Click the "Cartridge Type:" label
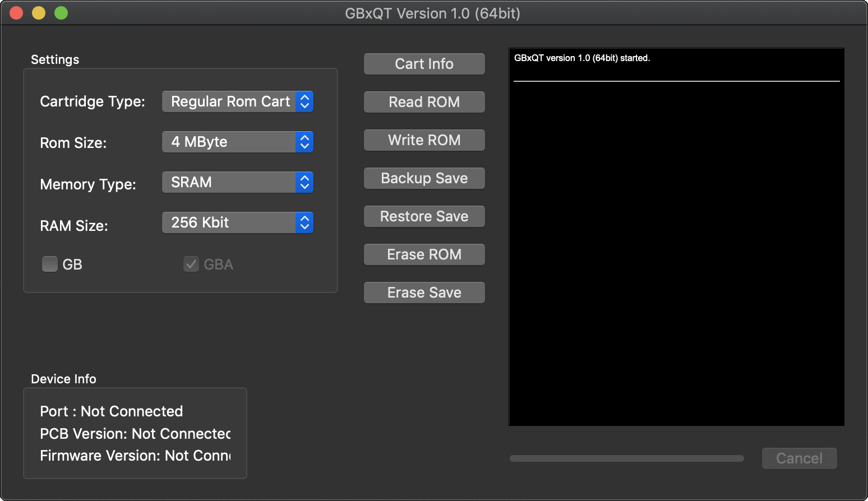868x501 pixels. 93,101
